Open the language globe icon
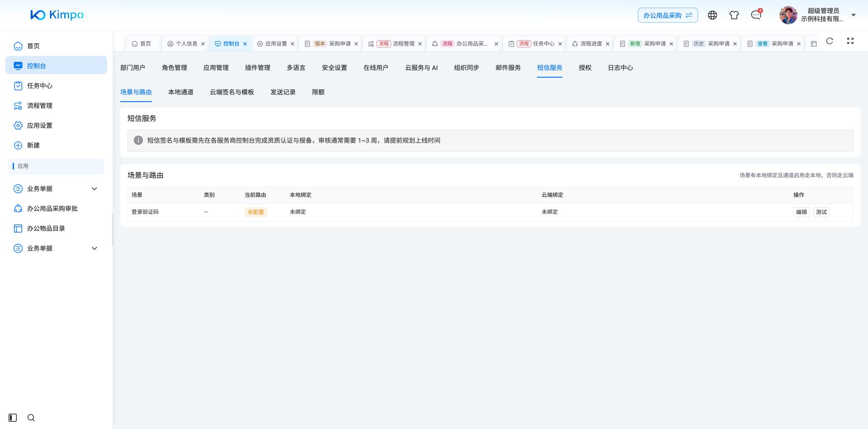 click(712, 15)
